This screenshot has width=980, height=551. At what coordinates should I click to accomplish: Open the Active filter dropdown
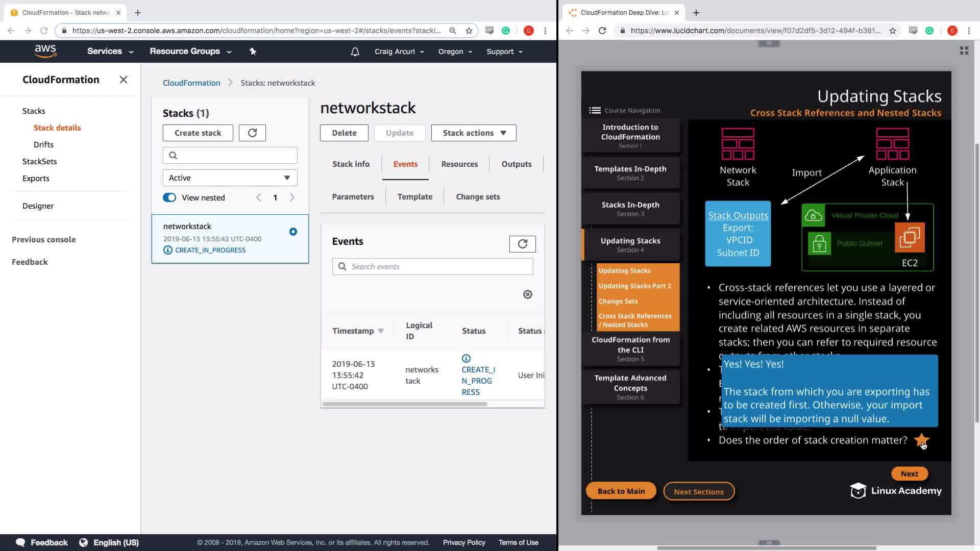230,178
